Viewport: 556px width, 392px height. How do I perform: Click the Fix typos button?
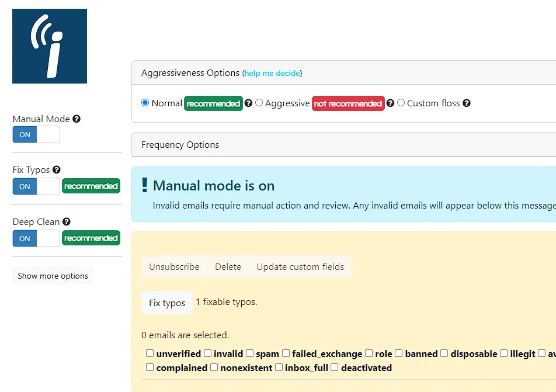click(167, 303)
